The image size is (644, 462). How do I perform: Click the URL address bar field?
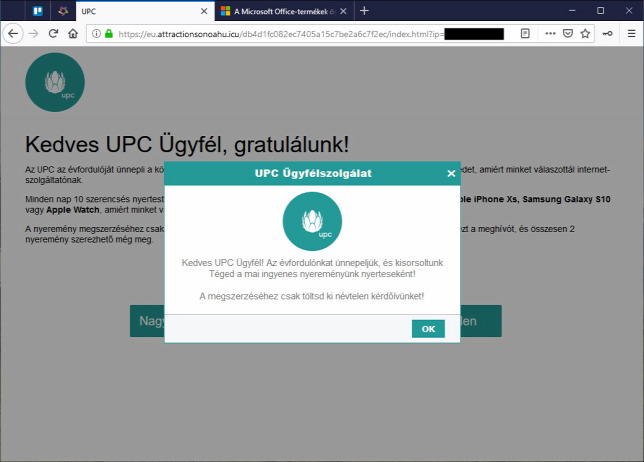pos(300,33)
